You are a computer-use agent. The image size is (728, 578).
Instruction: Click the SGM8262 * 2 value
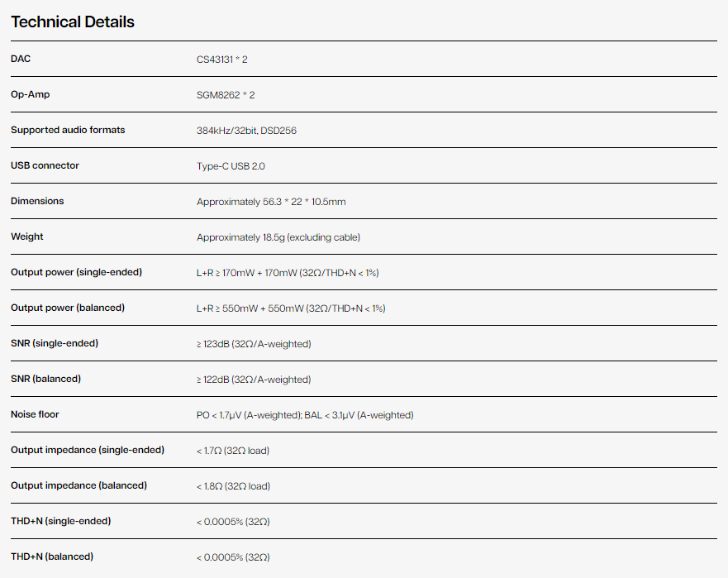pos(226,95)
